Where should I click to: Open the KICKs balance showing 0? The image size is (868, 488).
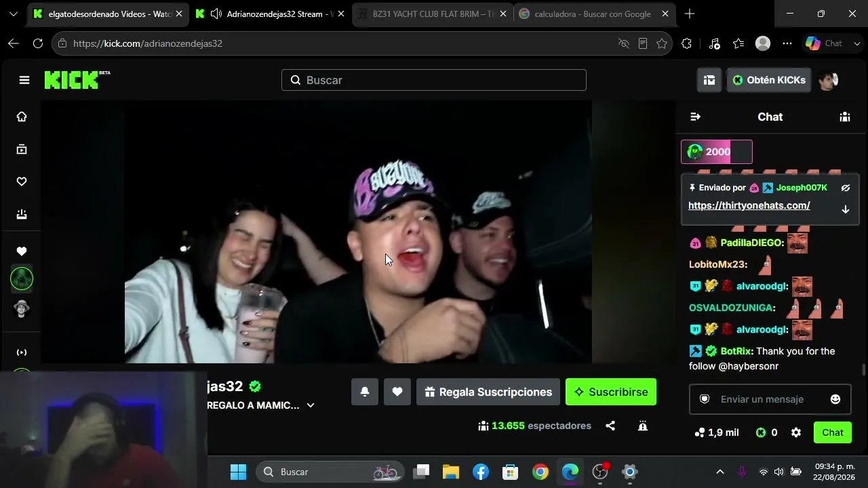click(x=766, y=432)
